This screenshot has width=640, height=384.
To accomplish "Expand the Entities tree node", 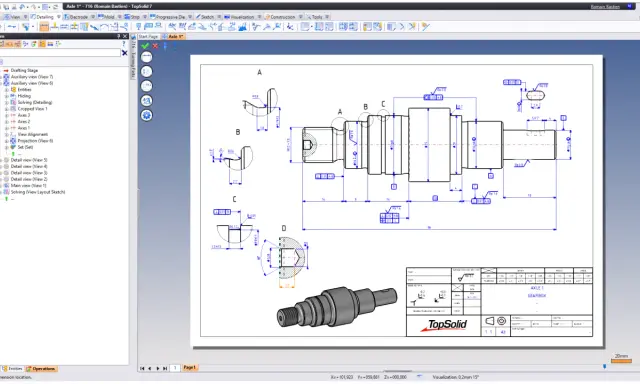I will pos(7,89).
